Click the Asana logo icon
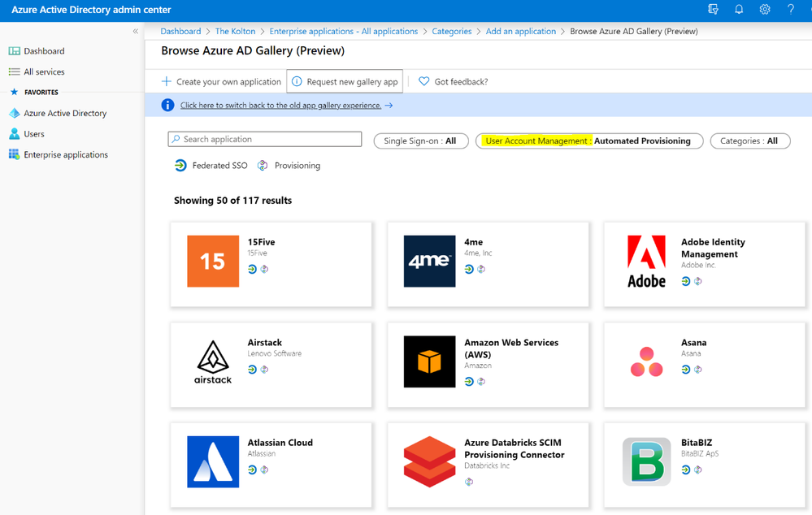The image size is (812, 515). (x=646, y=361)
